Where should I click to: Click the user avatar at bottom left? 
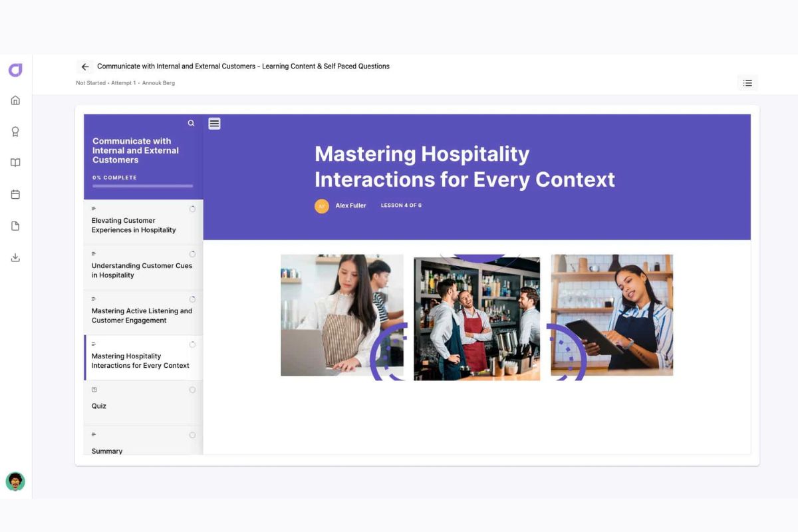pyautogui.click(x=15, y=481)
